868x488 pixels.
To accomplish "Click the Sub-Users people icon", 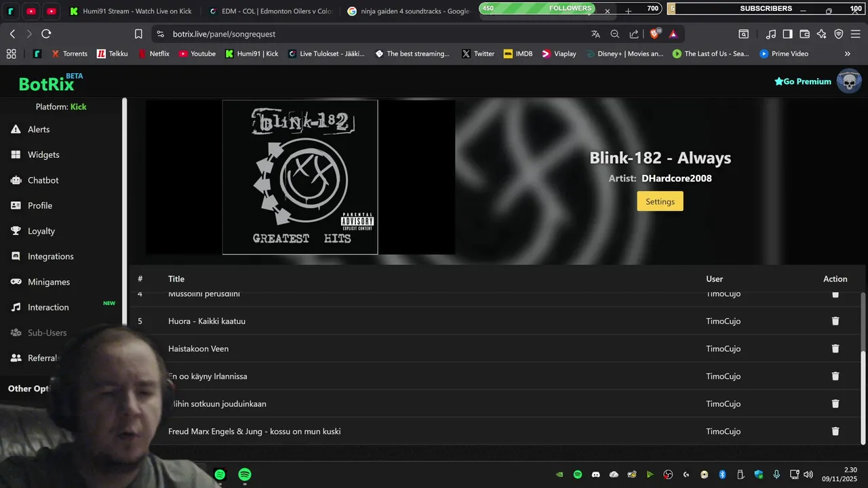I will 16,333.
